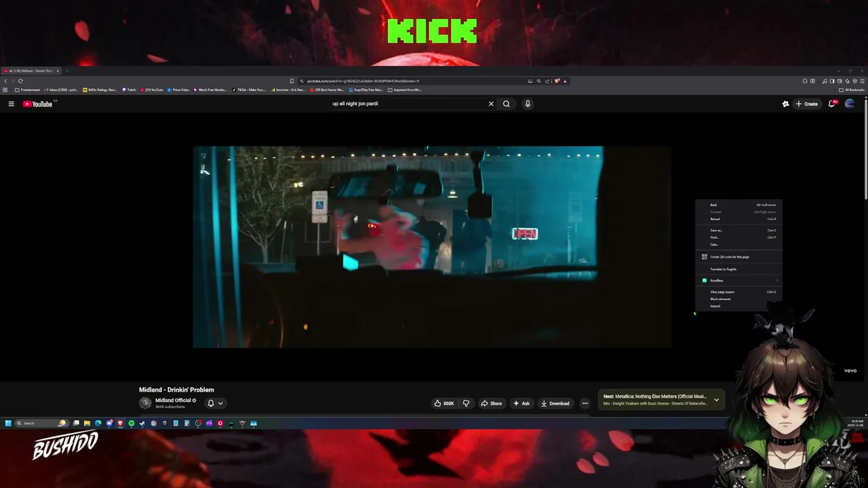Open Brave Shields lion icon
868x488 pixels.
point(557,81)
